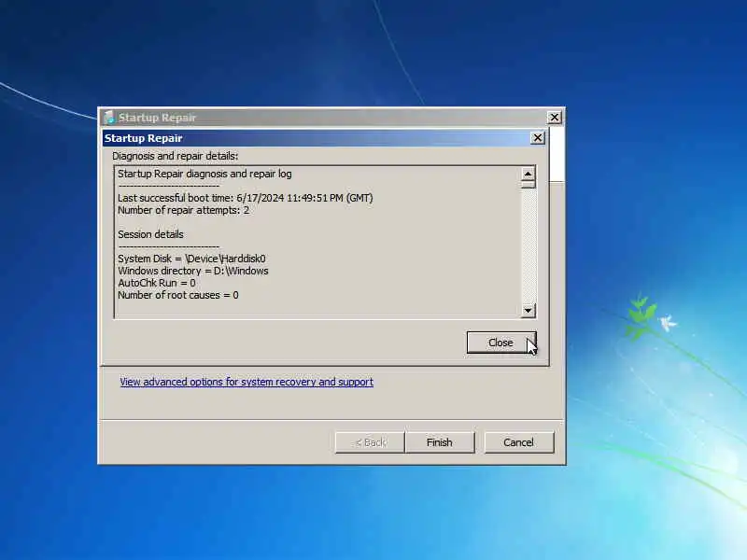Click the Startup Repair title bar icon
This screenshot has width=747, height=560.
109,118
